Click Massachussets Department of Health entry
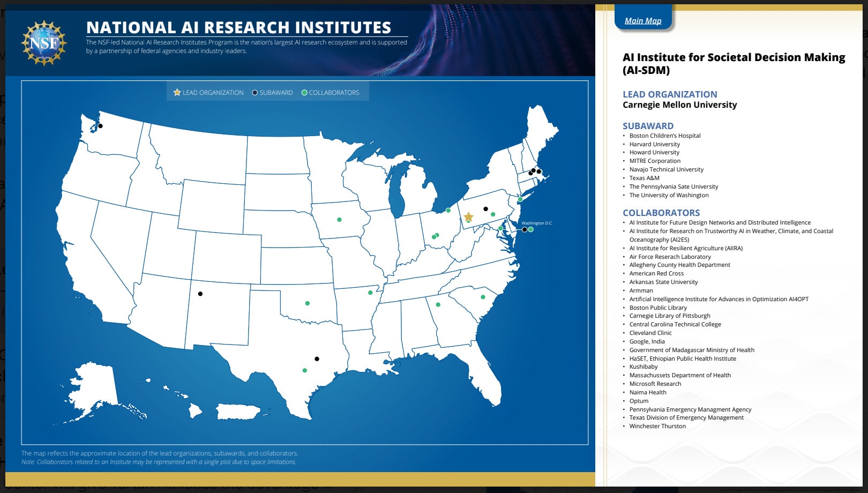Image resolution: width=868 pixels, height=493 pixels. (x=680, y=375)
